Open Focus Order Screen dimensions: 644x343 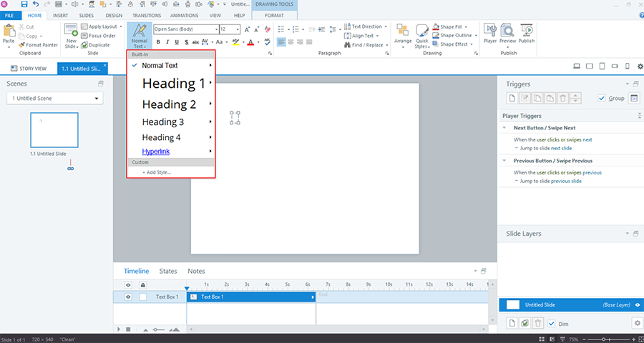coord(99,36)
